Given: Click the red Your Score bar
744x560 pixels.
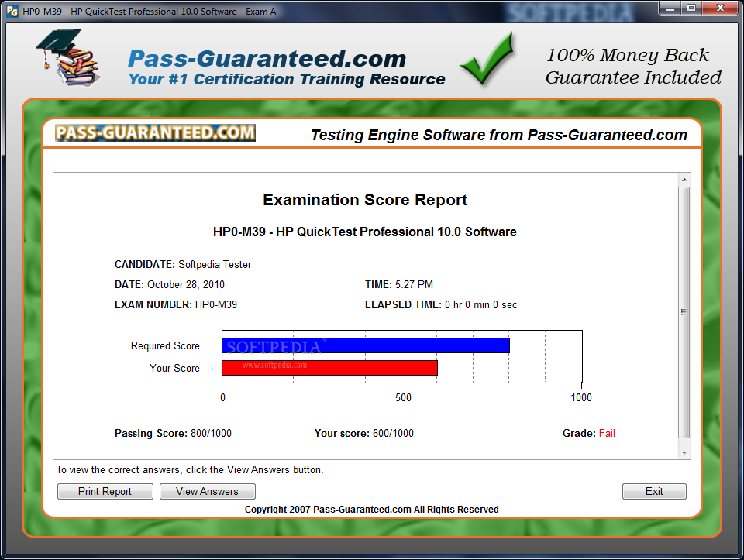Looking at the screenshot, I should point(330,368).
